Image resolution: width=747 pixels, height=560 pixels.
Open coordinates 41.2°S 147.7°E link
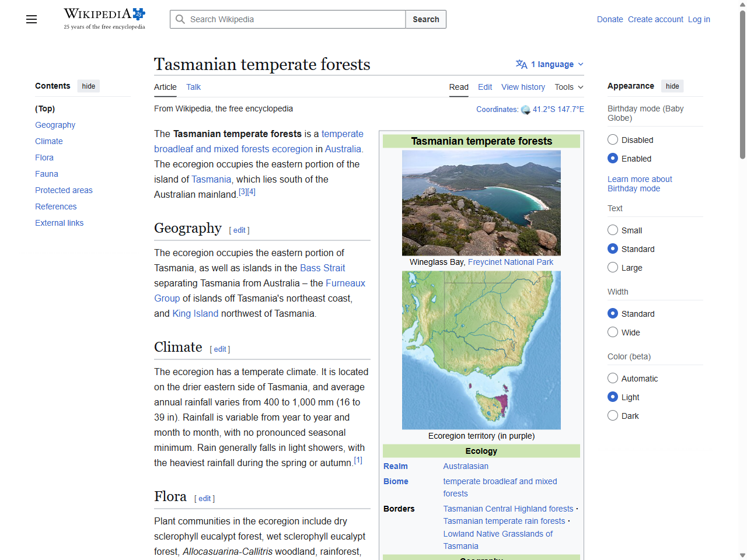pos(558,109)
